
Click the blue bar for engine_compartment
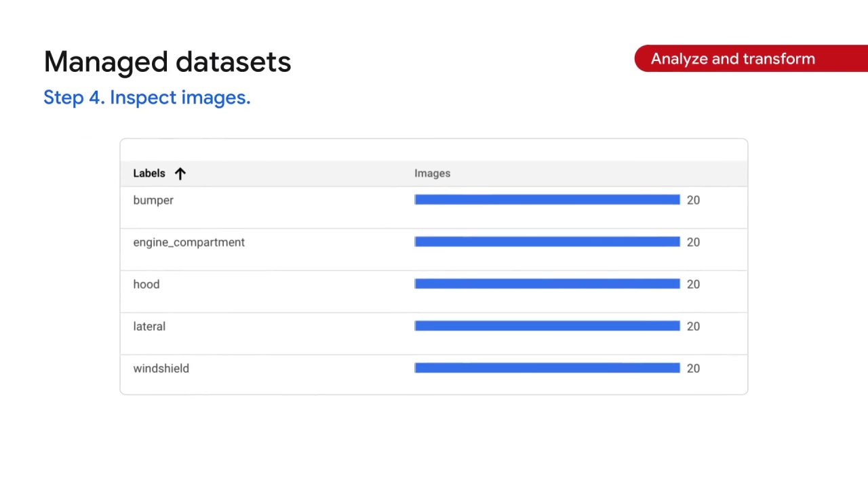(547, 241)
